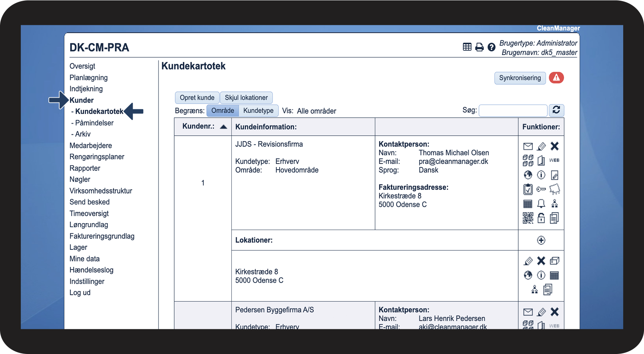Image resolution: width=644 pixels, height=354 pixels.
Task: Edit Kirkestræde 8 location with pencil
Action: tap(528, 261)
